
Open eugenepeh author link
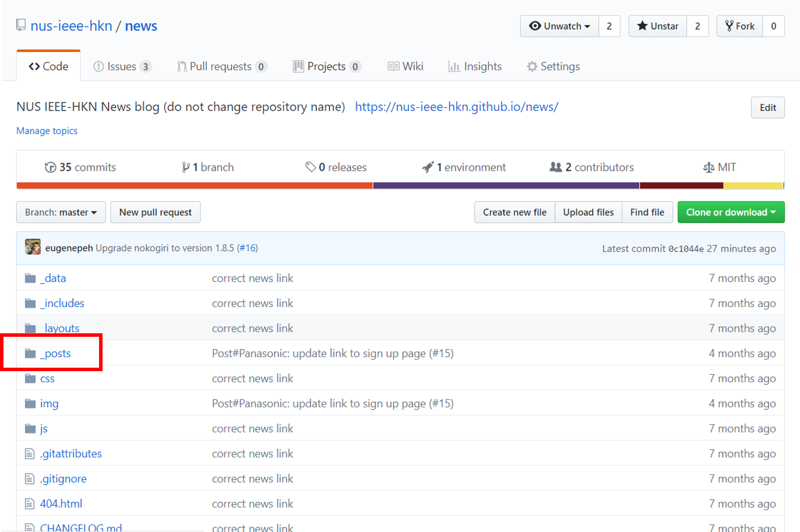[69, 248]
